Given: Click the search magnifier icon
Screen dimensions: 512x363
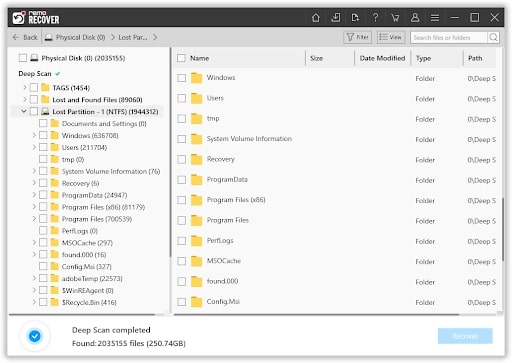Looking at the screenshot, I should pyautogui.click(x=494, y=37).
